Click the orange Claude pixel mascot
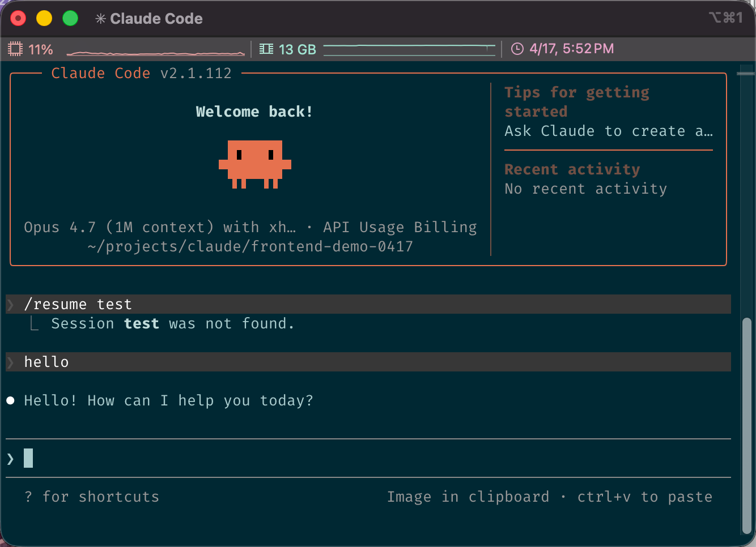This screenshot has width=756, height=547. [255, 164]
